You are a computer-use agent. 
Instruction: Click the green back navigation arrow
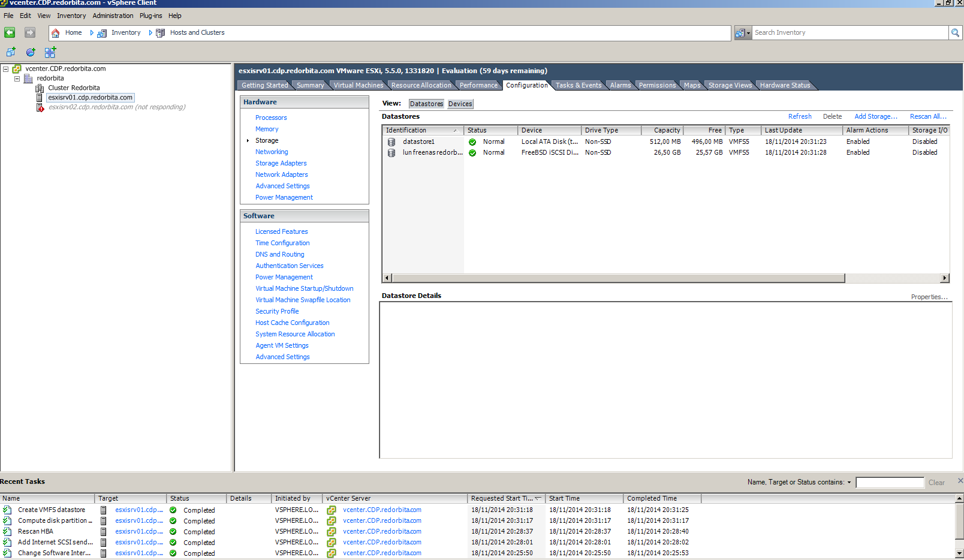coord(10,32)
